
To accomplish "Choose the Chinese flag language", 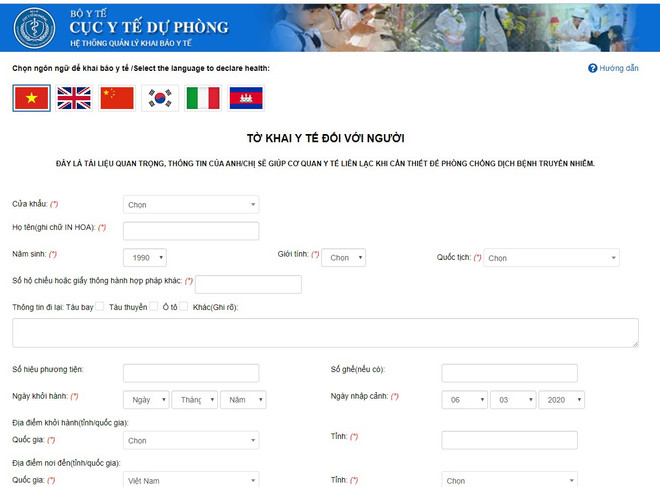I will 117,98.
